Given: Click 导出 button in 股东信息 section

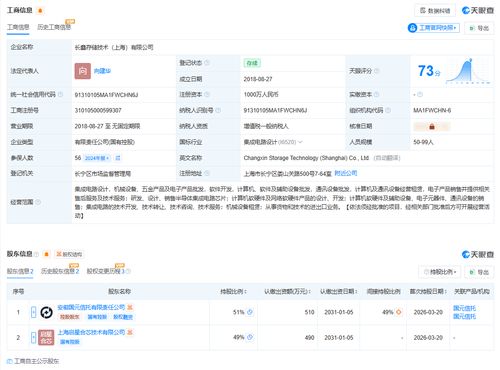Looking at the screenshot, I should pyautogui.click(x=479, y=272).
